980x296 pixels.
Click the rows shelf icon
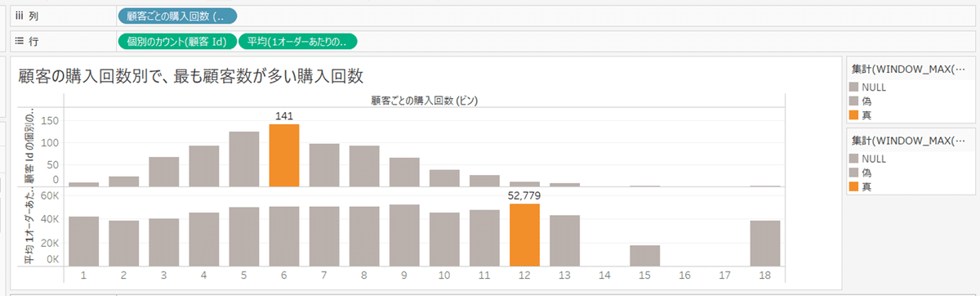(x=19, y=40)
